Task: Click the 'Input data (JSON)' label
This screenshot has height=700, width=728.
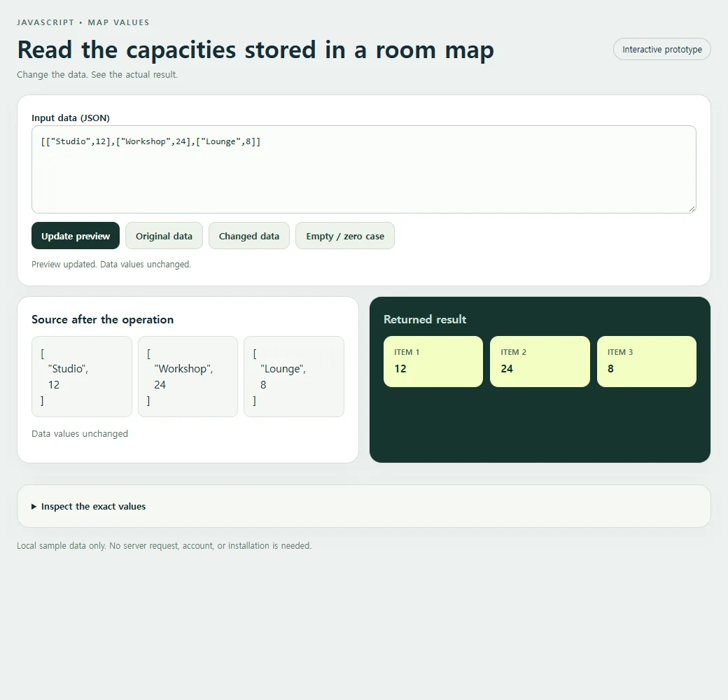Action: click(x=71, y=118)
